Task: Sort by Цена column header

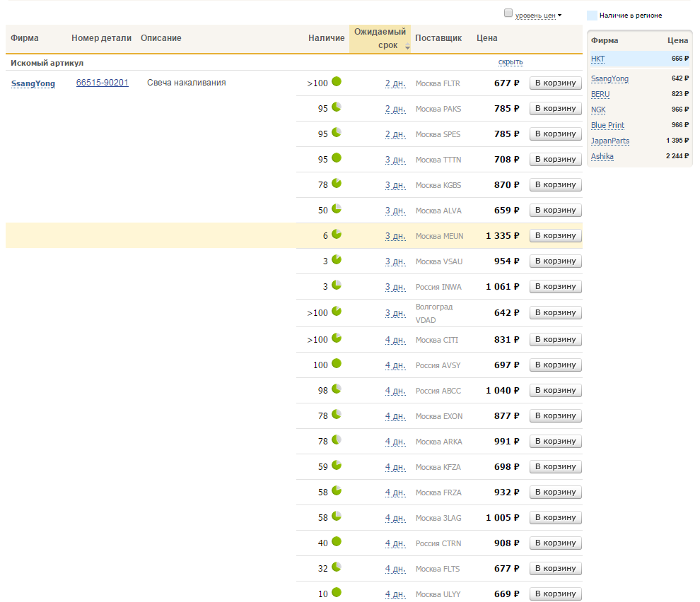Action: (487, 38)
